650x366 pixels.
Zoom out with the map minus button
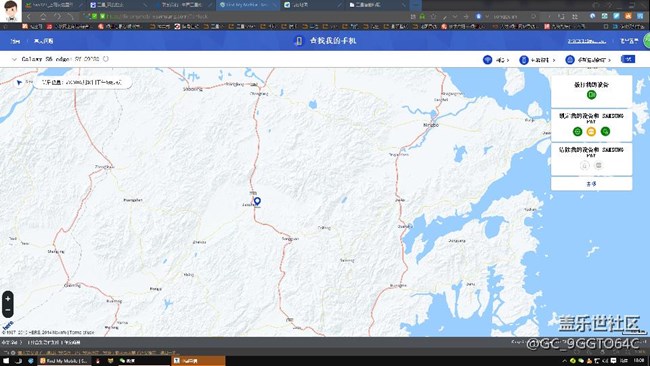click(x=8, y=310)
